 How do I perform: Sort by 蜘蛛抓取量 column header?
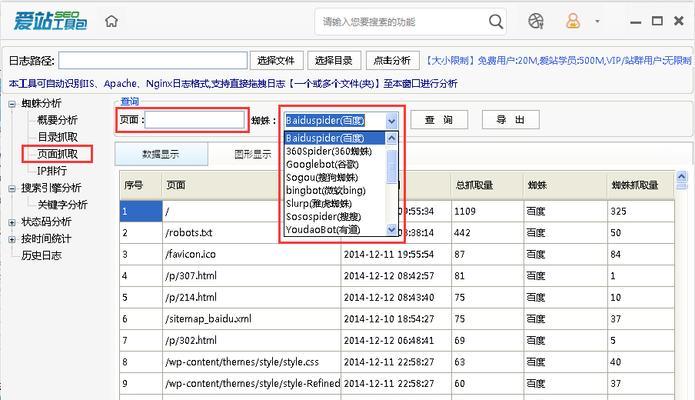point(641,185)
